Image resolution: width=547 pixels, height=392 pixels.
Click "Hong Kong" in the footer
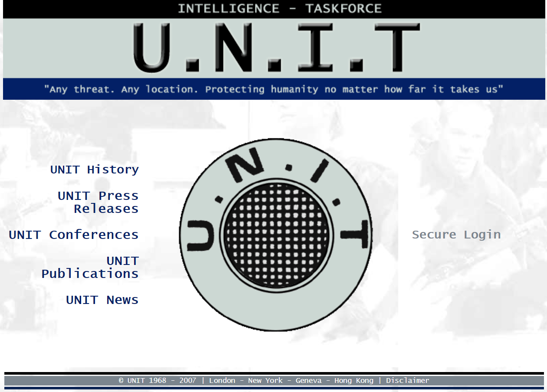(x=354, y=381)
